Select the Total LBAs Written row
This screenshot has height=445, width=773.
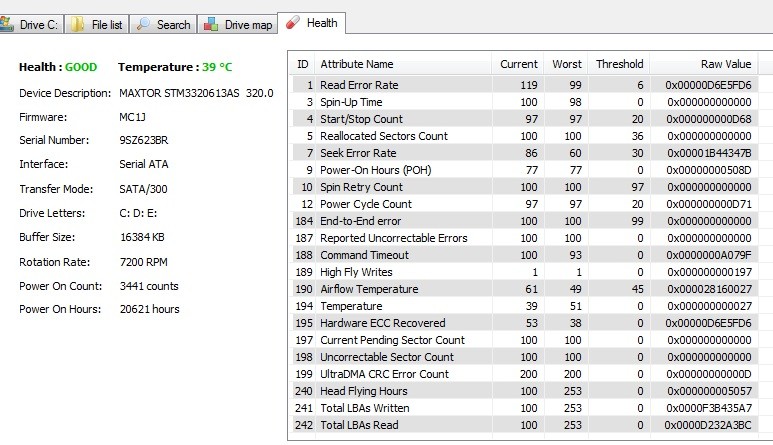525,408
